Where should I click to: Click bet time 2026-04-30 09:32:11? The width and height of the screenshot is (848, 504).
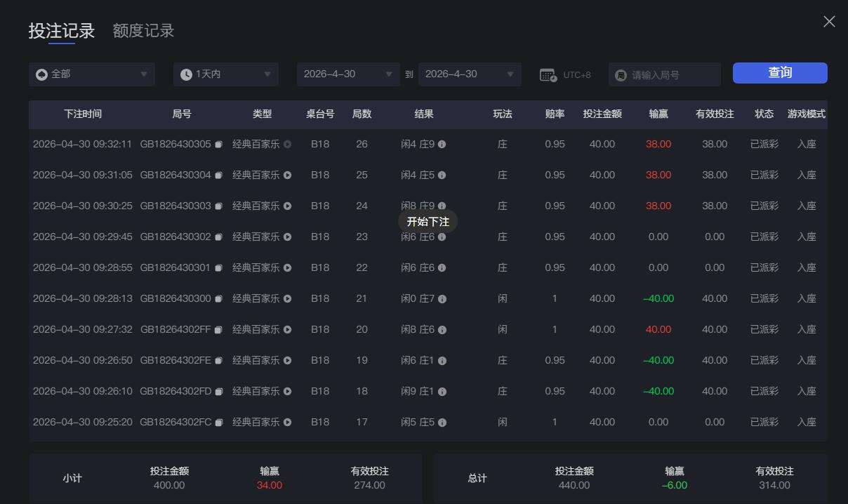[82, 144]
